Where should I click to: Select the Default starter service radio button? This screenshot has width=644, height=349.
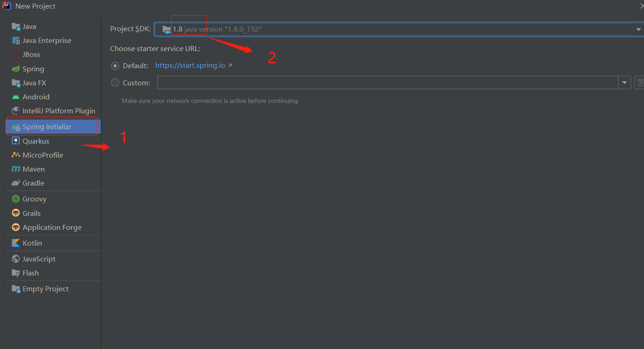pyautogui.click(x=115, y=66)
